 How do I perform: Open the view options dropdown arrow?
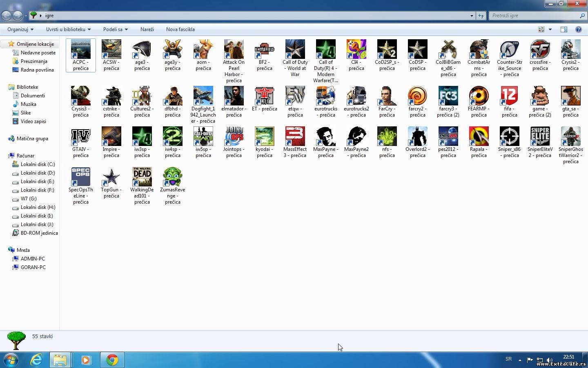(x=550, y=29)
